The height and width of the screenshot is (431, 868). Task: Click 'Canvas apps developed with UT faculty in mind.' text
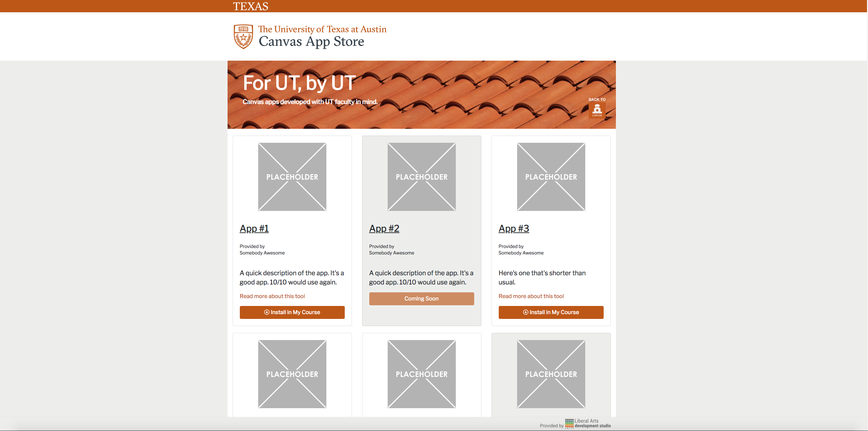coord(310,102)
